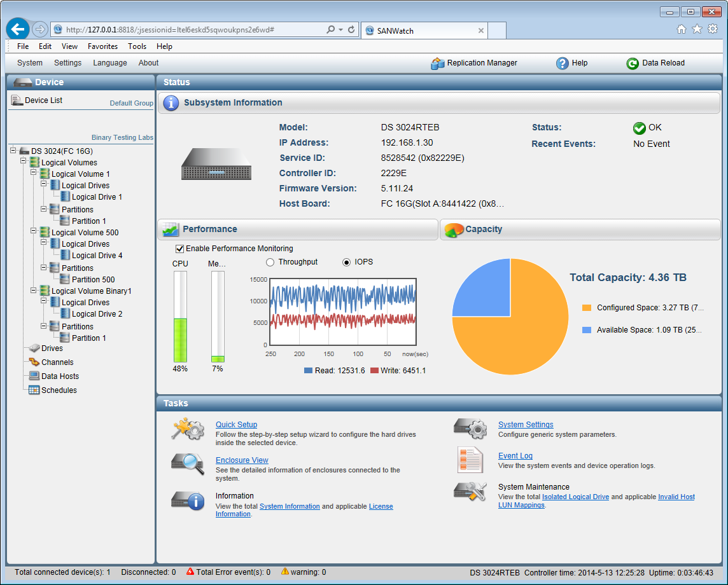The height and width of the screenshot is (585, 728).
Task: Open the Settings menu
Action: (67, 63)
